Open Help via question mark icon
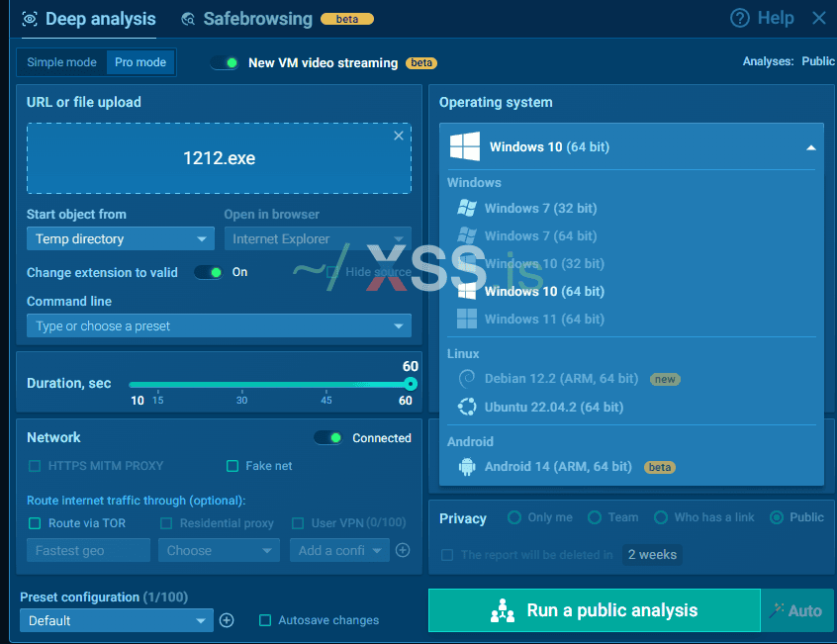 tap(740, 18)
